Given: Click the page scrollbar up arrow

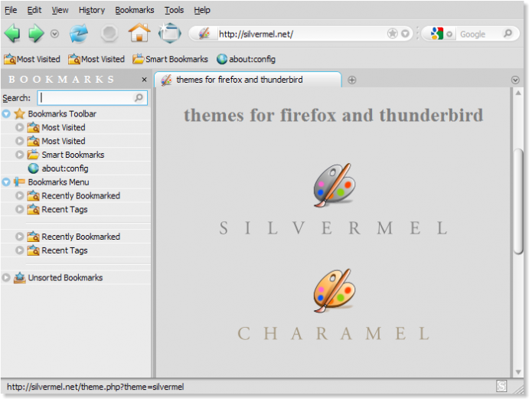Looking at the screenshot, I should point(518,93).
